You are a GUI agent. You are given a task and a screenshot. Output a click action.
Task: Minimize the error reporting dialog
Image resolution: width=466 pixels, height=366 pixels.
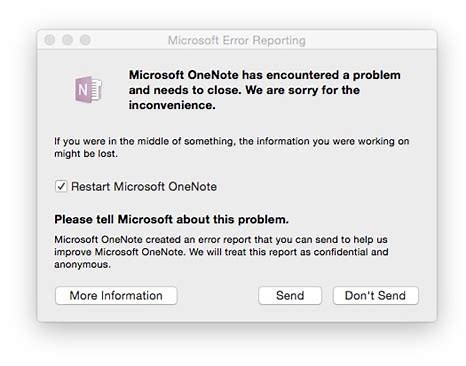click(x=67, y=40)
